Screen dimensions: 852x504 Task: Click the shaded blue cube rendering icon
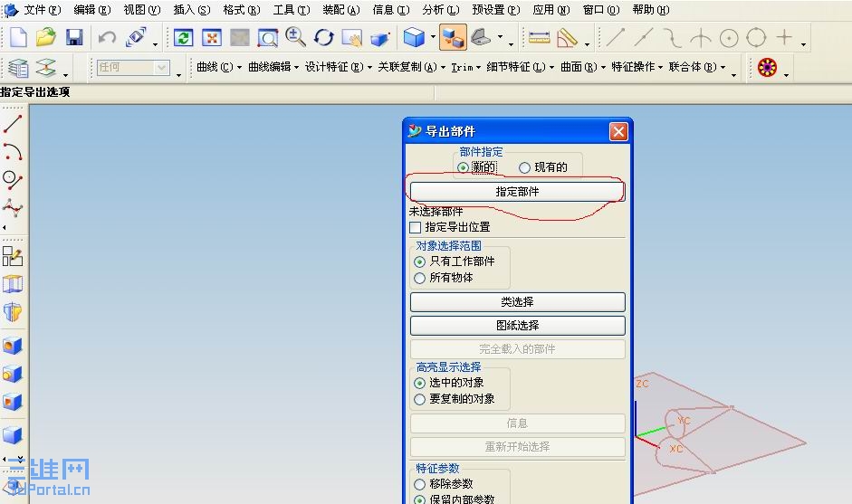[414, 37]
